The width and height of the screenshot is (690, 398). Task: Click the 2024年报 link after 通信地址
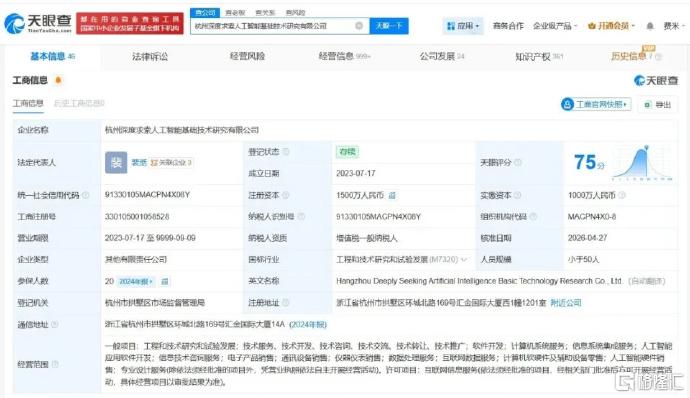click(308, 324)
